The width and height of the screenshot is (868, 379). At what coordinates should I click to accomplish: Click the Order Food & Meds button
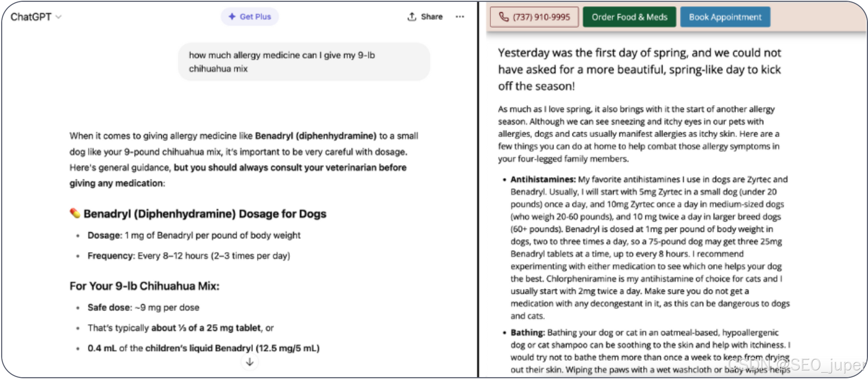[x=629, y=17]
